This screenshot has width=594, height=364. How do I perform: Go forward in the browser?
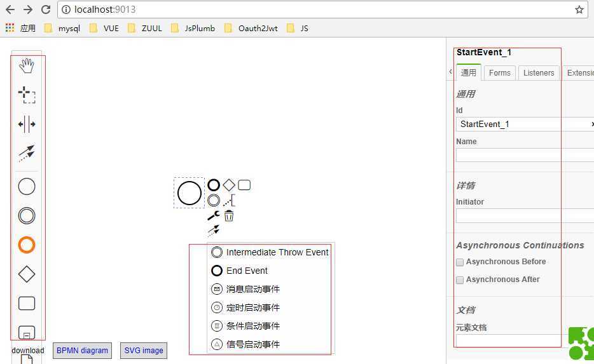click(x=27, y=10)
